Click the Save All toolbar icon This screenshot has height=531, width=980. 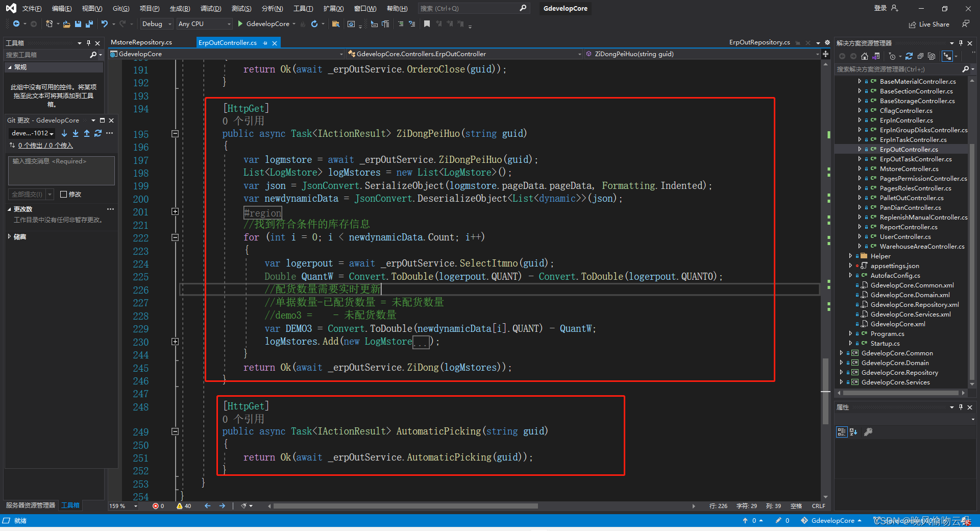tap(89, 24)
